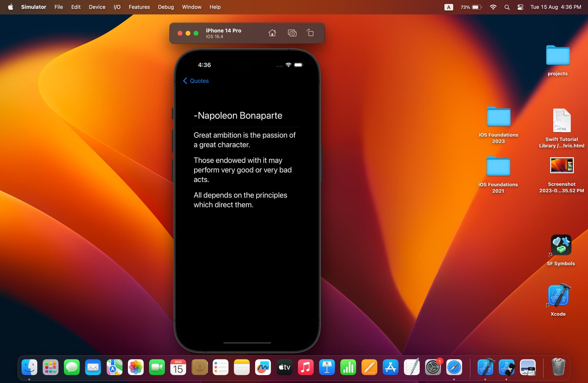Open the Simulator menu
The width and height of the screenshot is (588, 383).
(x=34, y=7)
